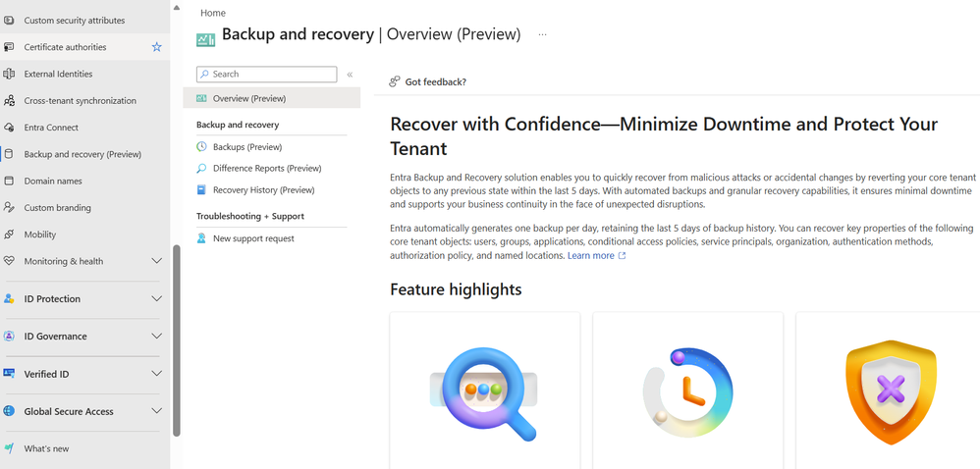Click the ID Protection icon
980x469 pixels.
click(x=9, y=299)
